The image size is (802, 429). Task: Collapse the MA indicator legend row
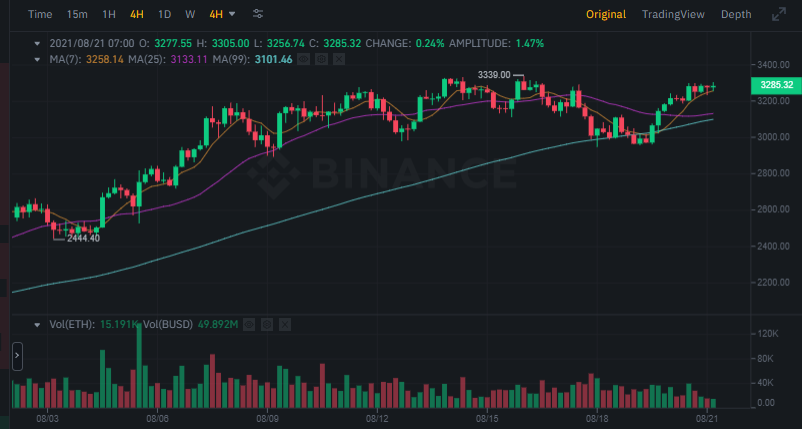[x=37, y=60]
